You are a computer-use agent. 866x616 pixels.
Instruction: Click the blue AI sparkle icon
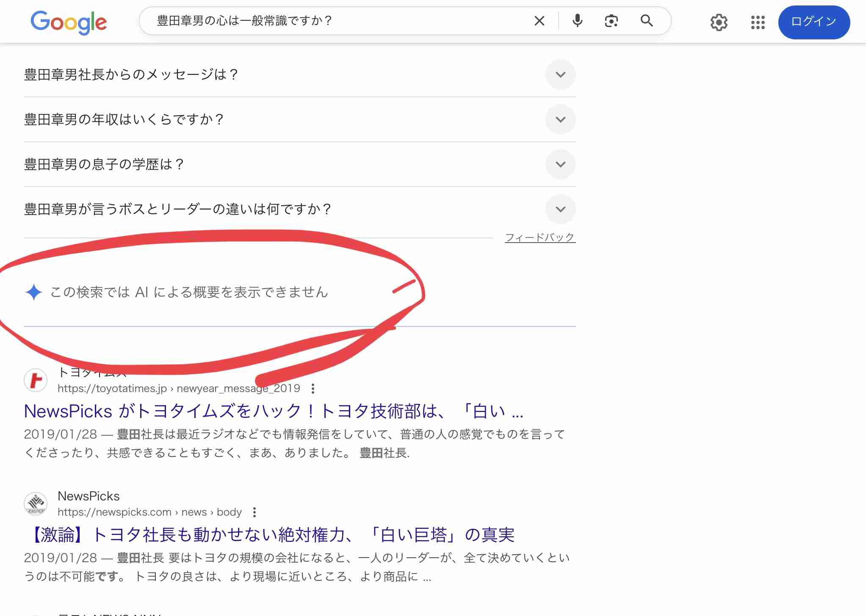33,292
